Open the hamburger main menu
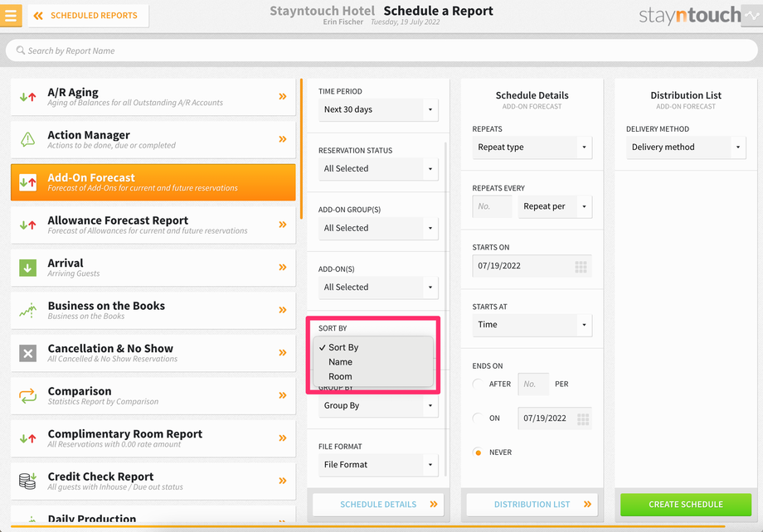The height and width of the screenshot is (532, 763). tap(10, 15)
